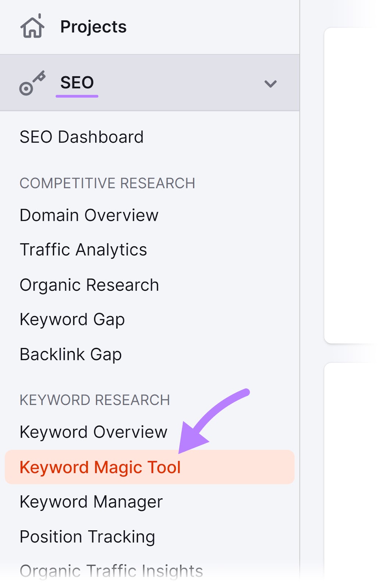Open Keyword Manager
The height and width of the screenshot is (588, 387).
[x=91, y=501]
